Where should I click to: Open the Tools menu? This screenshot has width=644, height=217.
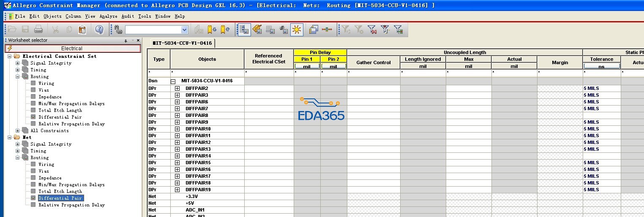pyautogui.click(x=145, y=16)
